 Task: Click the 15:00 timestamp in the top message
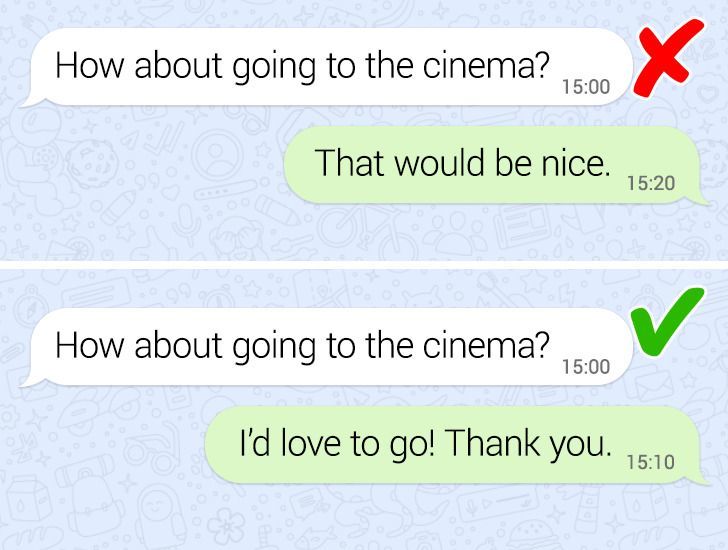586,87
